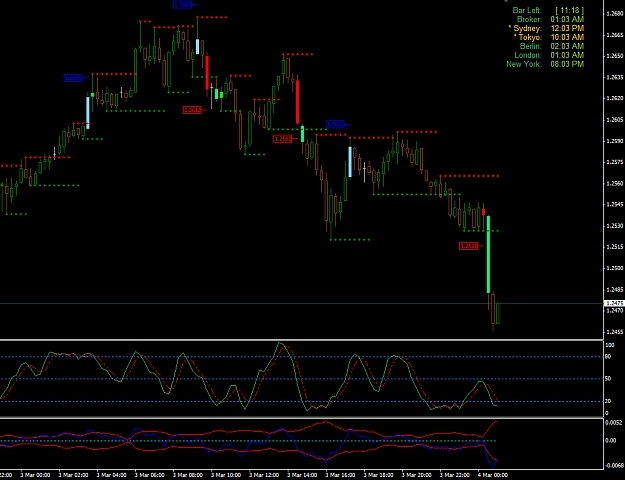This screenshot has height=480, width=625.
Task: Click the 1.2485 price axis value
Action: point(614,289)
